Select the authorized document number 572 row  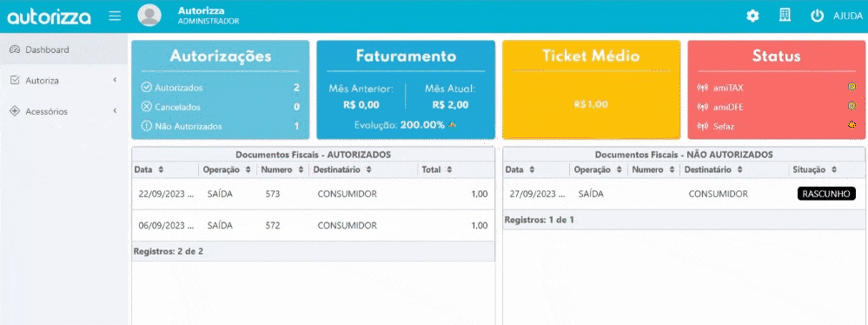(313, 225)
